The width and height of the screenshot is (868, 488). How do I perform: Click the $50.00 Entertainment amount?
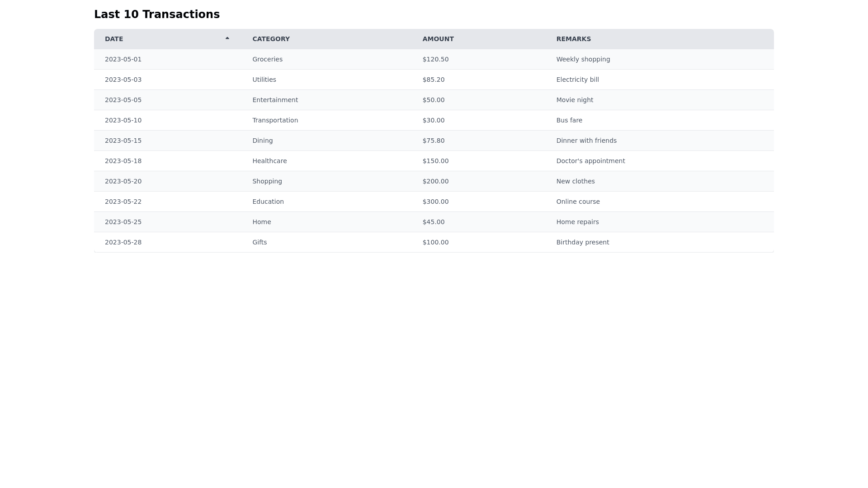point(433,100)
